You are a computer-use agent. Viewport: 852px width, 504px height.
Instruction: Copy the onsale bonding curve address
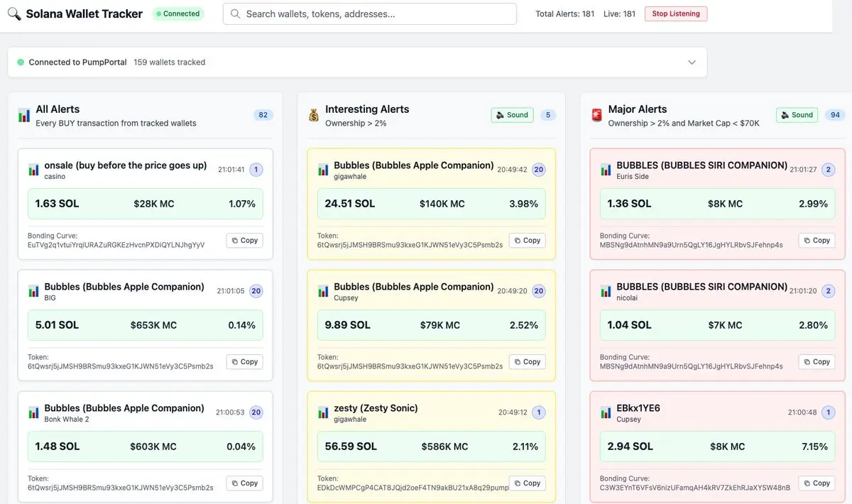(245, 241)
